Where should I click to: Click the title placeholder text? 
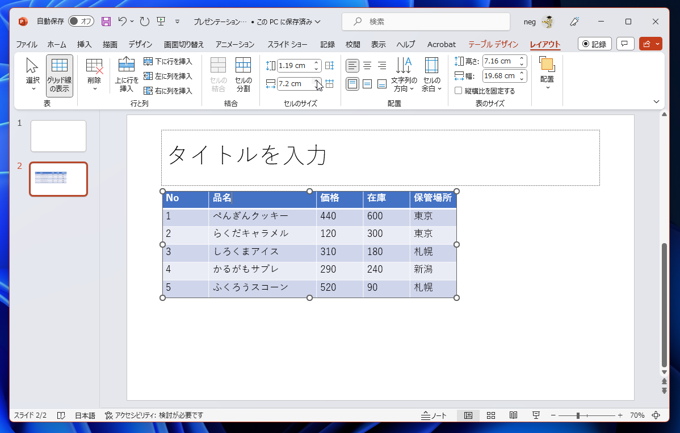[x=247, y=155]
